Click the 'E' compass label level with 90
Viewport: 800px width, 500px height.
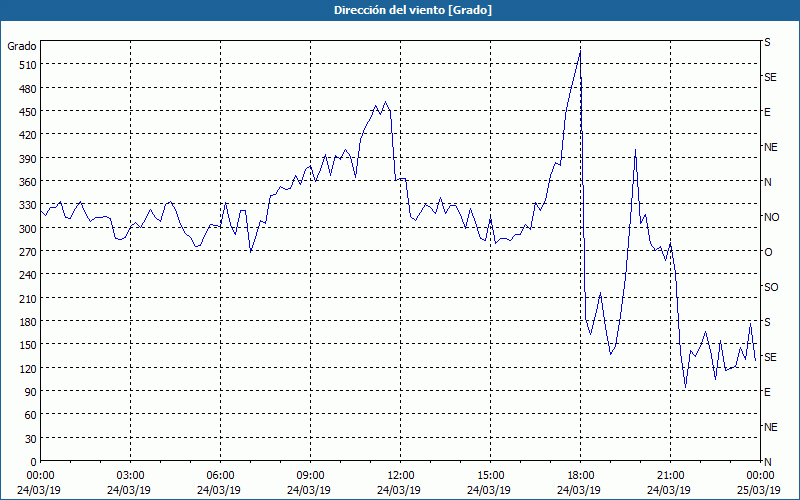(767, 392)
